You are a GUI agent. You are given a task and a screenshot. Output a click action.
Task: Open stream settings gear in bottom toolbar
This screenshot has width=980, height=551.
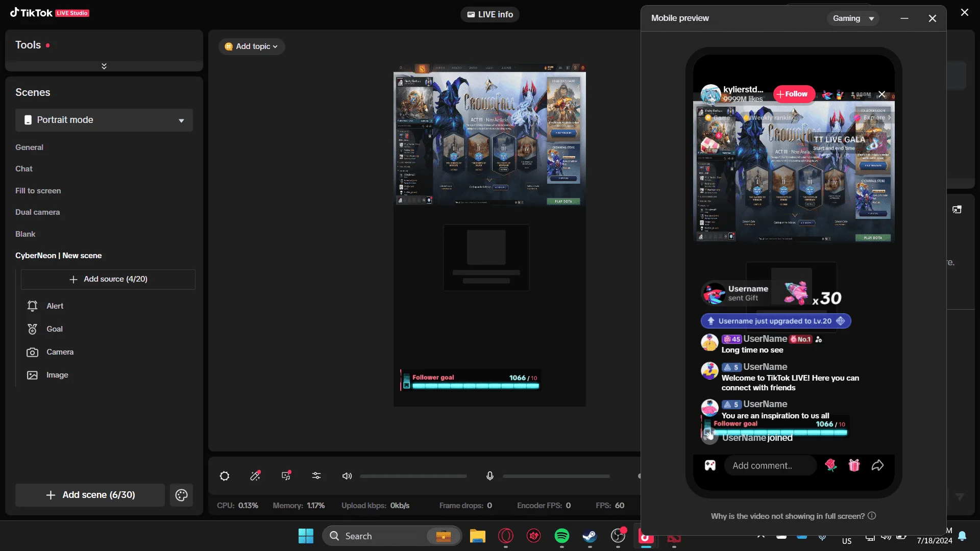click(x=225, y=476)
